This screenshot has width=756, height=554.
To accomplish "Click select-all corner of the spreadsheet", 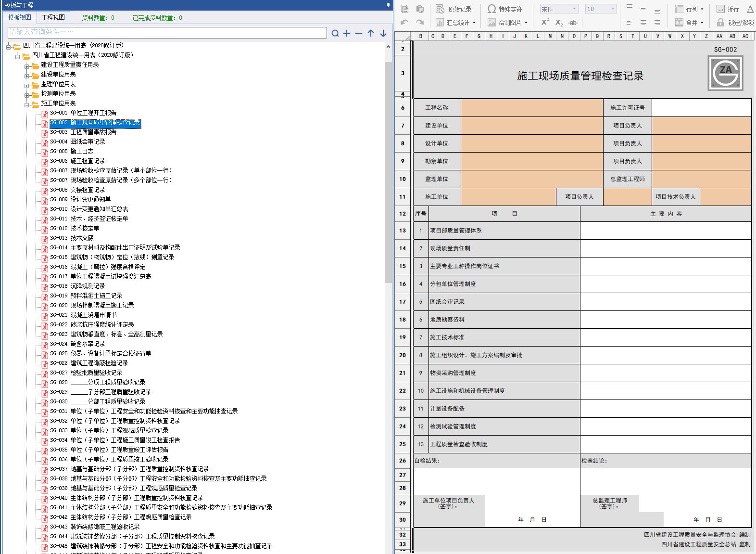I will pos(403,36).
